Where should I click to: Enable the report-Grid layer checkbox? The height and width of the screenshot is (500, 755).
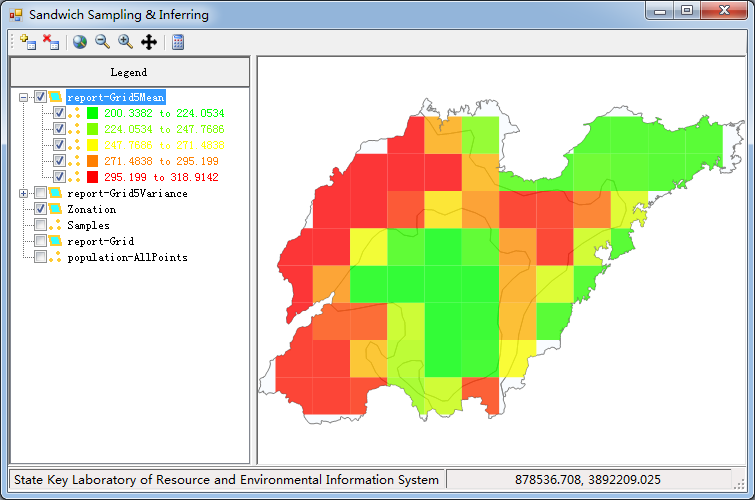click(40, 241)
